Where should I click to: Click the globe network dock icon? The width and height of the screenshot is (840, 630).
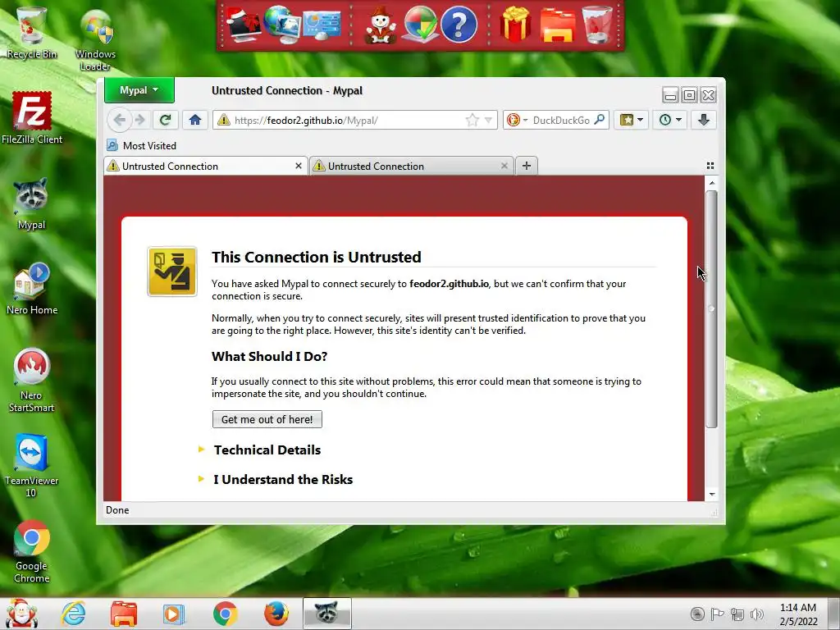point(282,24)
